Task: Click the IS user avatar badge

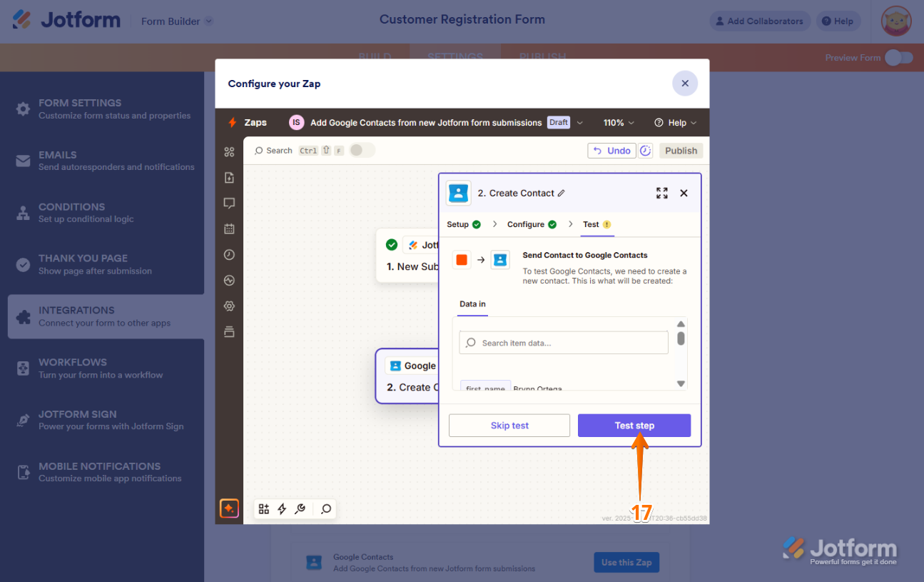Action: pyautogui.click(x=296, y=122)
